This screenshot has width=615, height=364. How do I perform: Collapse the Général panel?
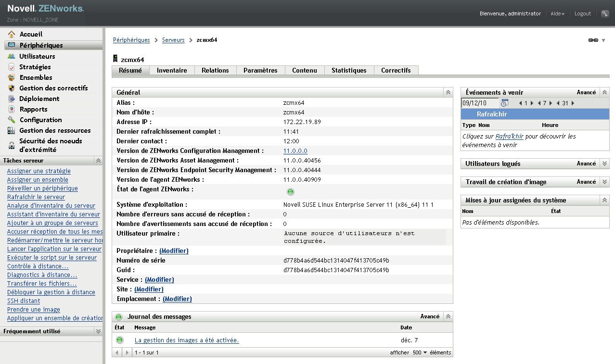[x=448, y=92]
